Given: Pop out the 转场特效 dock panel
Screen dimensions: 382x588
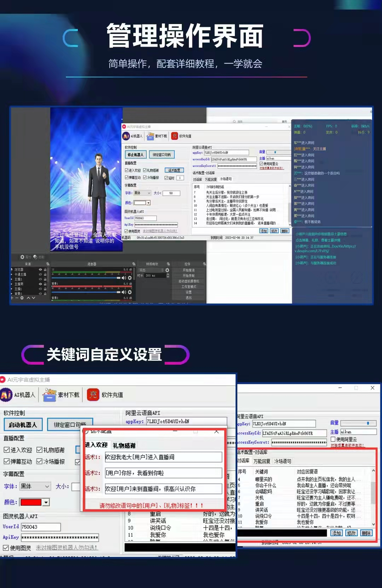Looking at the screenshot, I should [x=168, y=264].
